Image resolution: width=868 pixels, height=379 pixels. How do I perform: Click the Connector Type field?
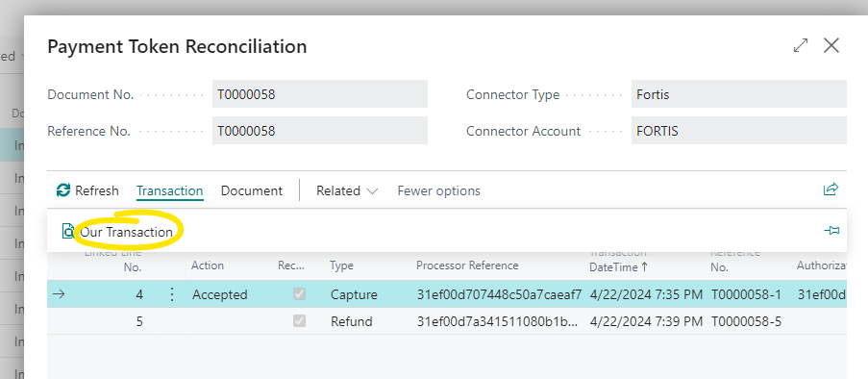coord(739,94)
